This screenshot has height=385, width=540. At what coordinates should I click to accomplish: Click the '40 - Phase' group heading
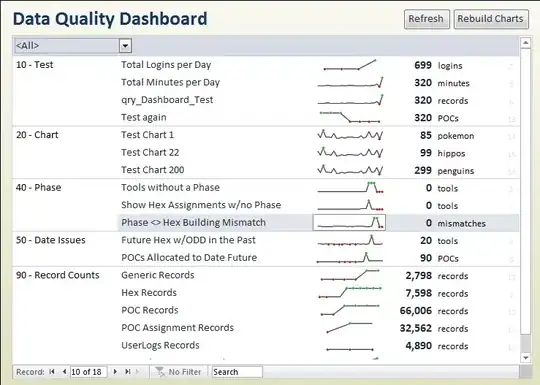(39, 188)
